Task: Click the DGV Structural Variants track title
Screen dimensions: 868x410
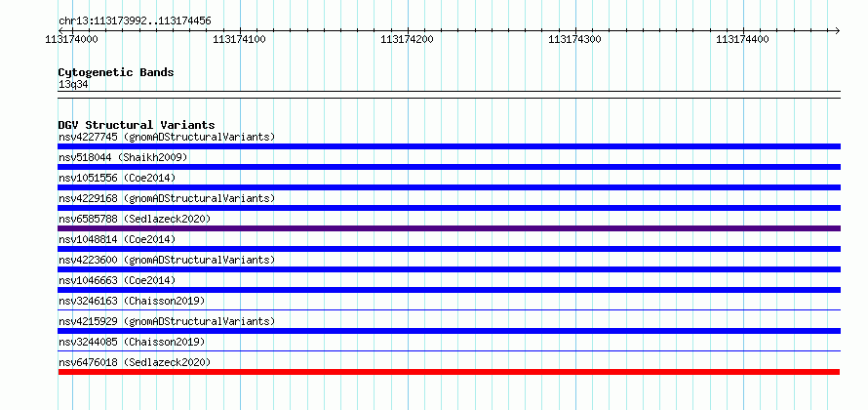Action: coord(137,125)
